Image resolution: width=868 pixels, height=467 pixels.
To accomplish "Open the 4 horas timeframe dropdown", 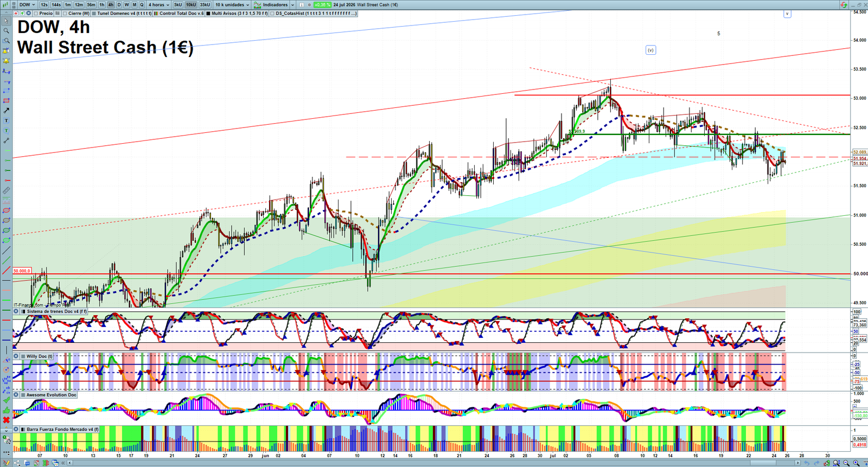I will (158, 5).
